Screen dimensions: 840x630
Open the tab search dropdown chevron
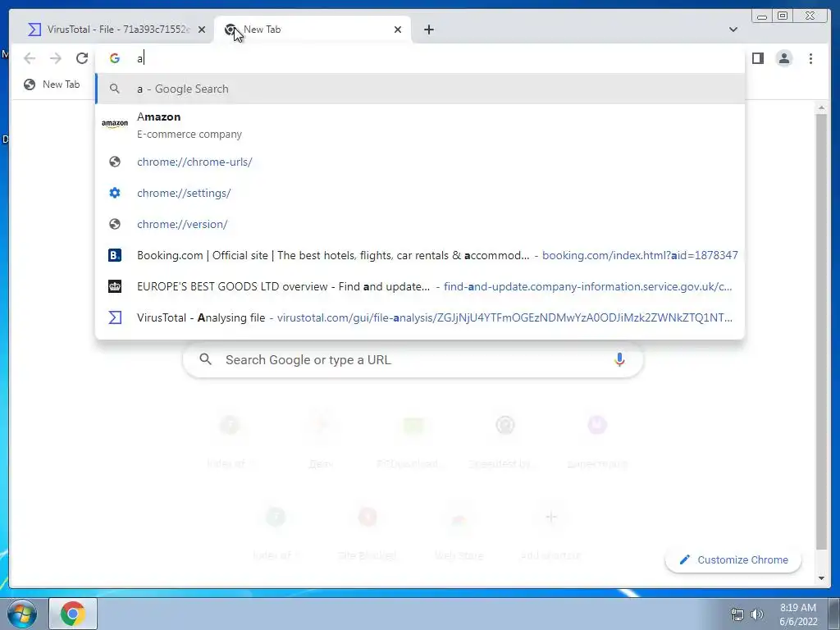click(733, 30)
